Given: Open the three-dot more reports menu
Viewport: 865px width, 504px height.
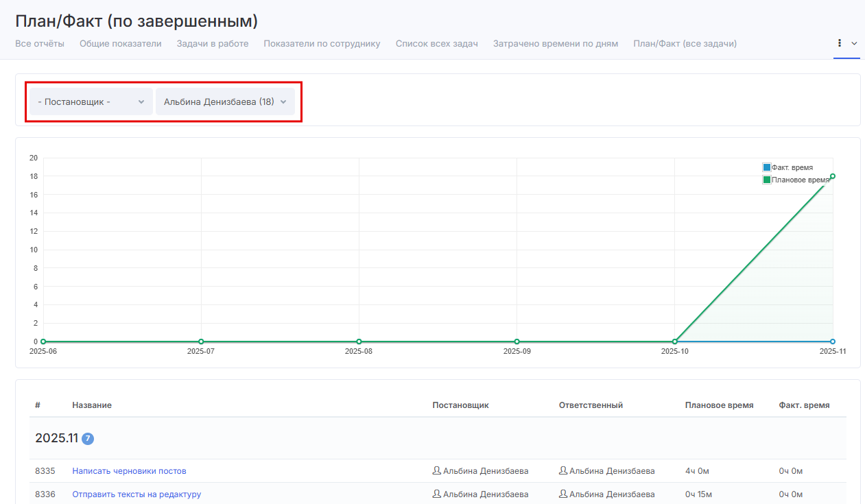Looking at the screenshot, I should (840, 43).
